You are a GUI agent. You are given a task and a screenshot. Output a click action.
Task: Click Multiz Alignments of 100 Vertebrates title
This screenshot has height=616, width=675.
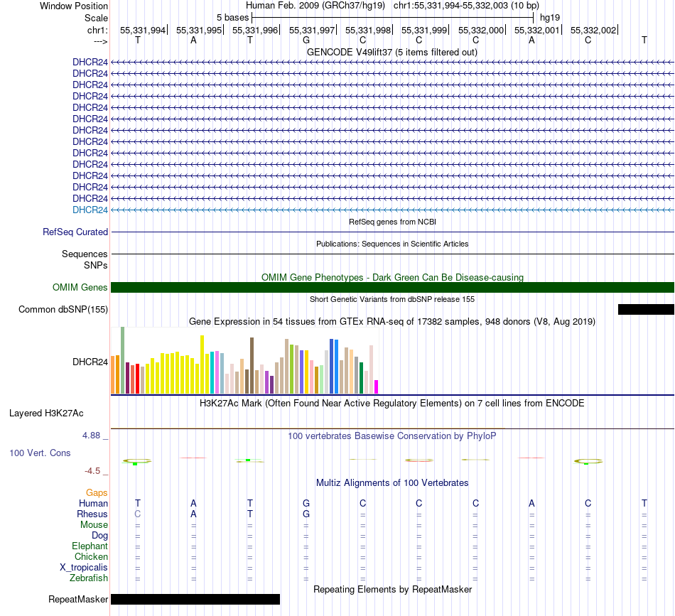tap(392, 483)
